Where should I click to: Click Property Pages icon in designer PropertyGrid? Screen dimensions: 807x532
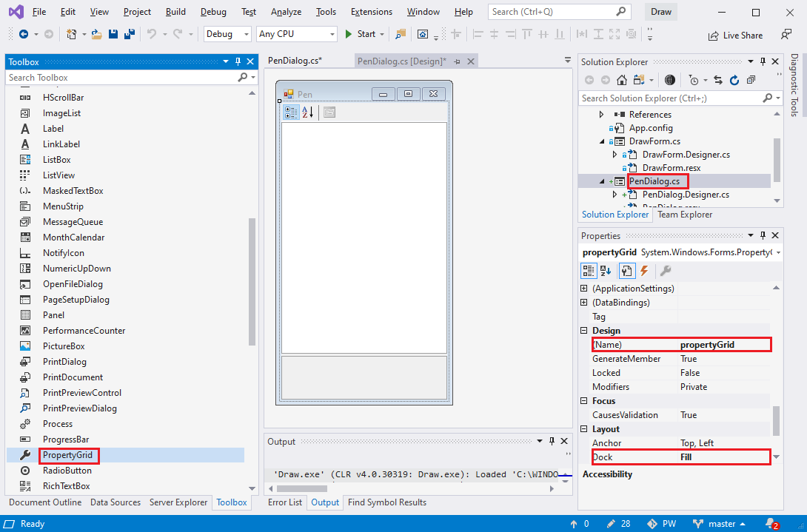pyautogui.click(x=329, y=112)
